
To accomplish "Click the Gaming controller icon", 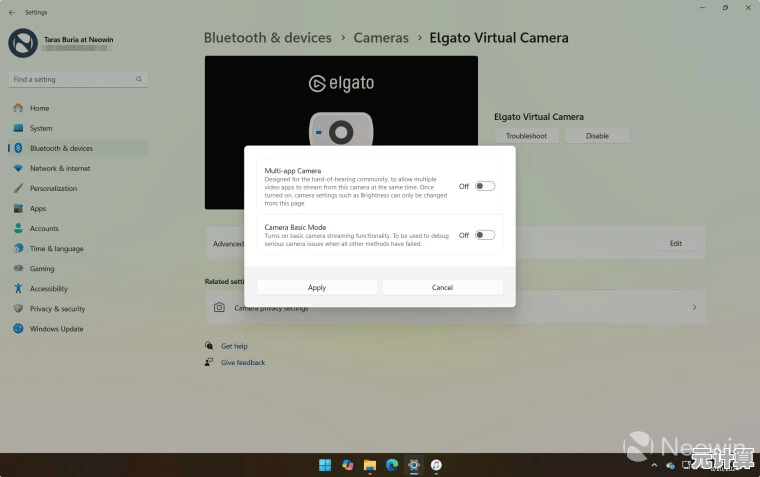I will coord(18,268).
